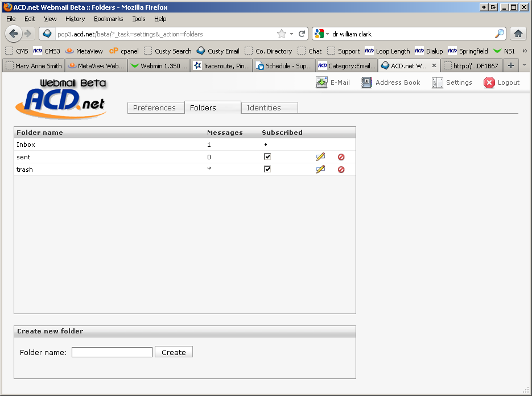Close the ACD.net Webmail tab
Screen dimensions: 532x396
(x=434, y=65)
